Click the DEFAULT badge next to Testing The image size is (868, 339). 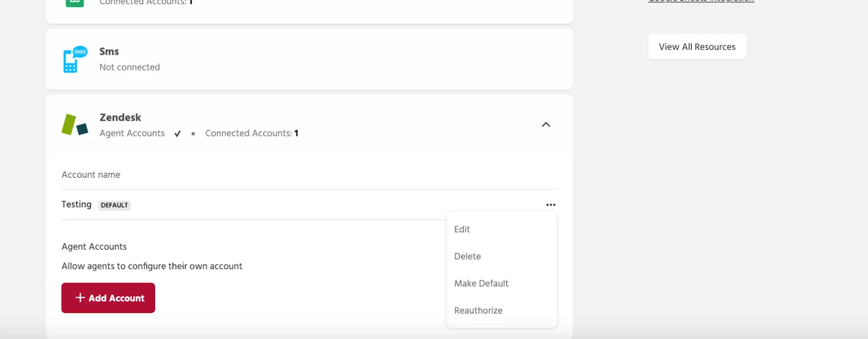coord(114,205)
